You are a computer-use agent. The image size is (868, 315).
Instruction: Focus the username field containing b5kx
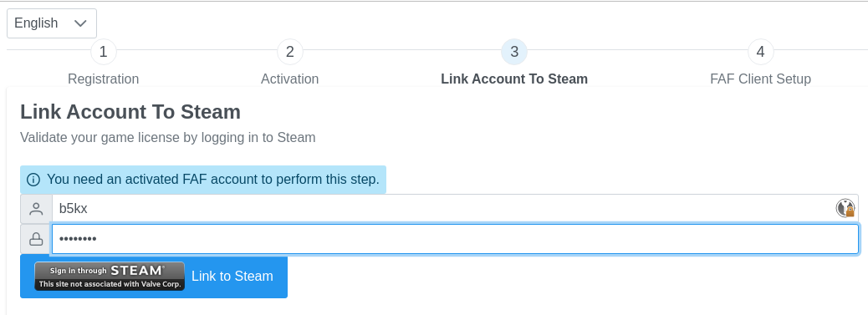pos(455,209)
